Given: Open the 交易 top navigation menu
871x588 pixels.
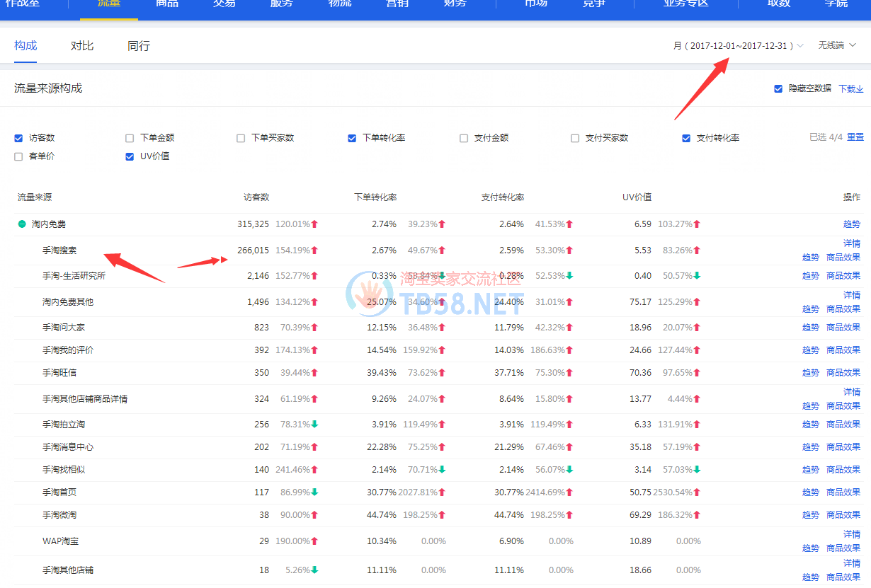Looking at the screenshot, I should tap(224, 4).
